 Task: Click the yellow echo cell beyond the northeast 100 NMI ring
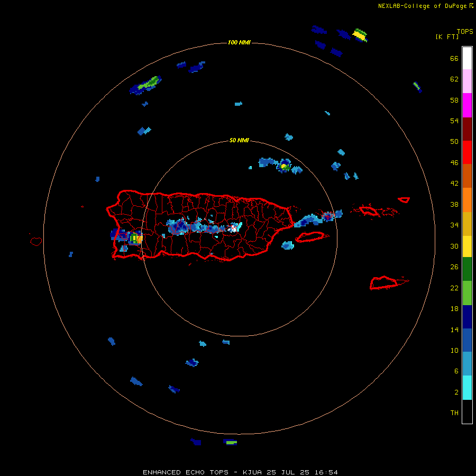pos(360,35)
